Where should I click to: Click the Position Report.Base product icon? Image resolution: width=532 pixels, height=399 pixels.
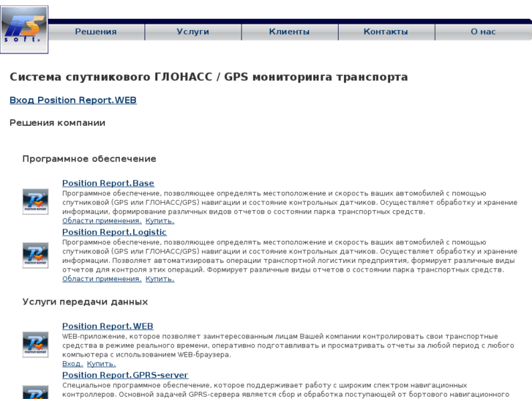35,202
